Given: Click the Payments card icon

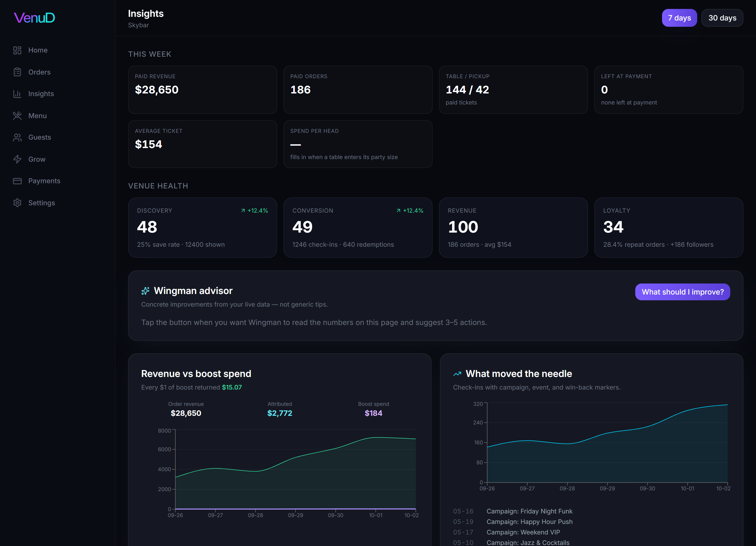Looking at the screenshot, I should [x=17, y=181].
